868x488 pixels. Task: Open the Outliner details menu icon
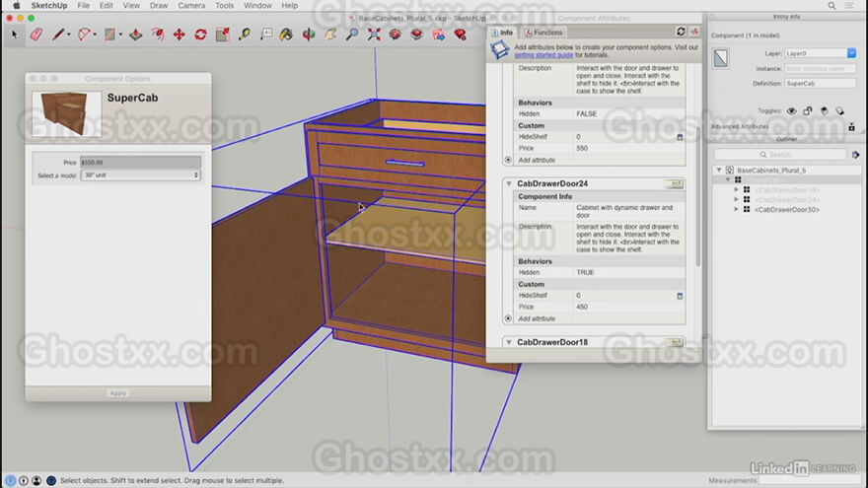pos(856,155)
